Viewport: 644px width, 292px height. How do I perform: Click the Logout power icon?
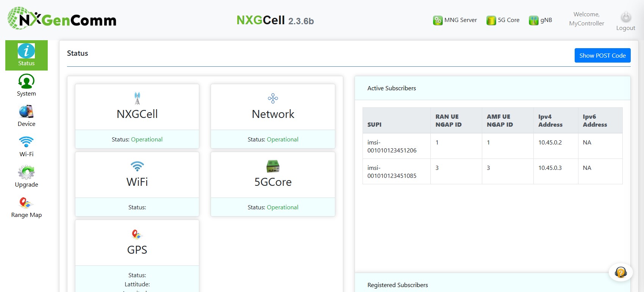pos(626,17)
